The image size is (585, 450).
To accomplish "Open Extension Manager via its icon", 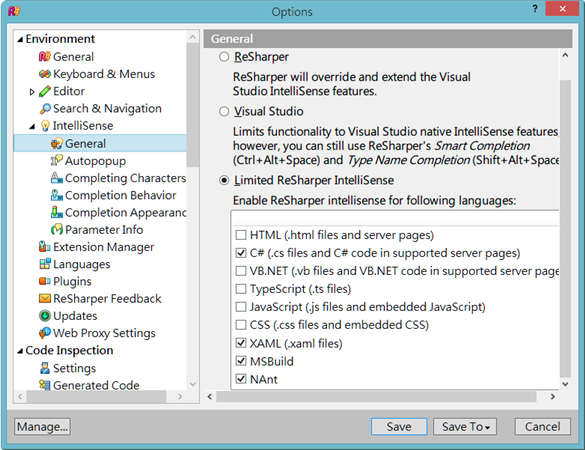I will (x=45, y=247).
